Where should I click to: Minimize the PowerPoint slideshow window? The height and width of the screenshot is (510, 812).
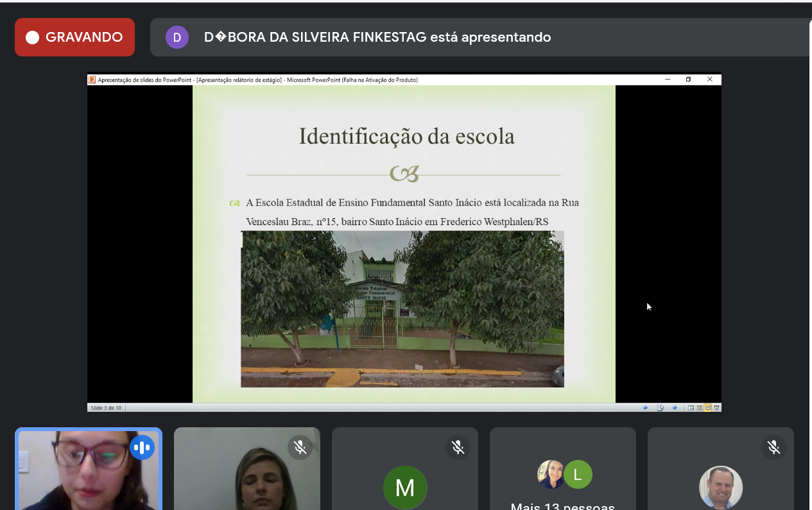pyautogui.click(x=668, y=80)
